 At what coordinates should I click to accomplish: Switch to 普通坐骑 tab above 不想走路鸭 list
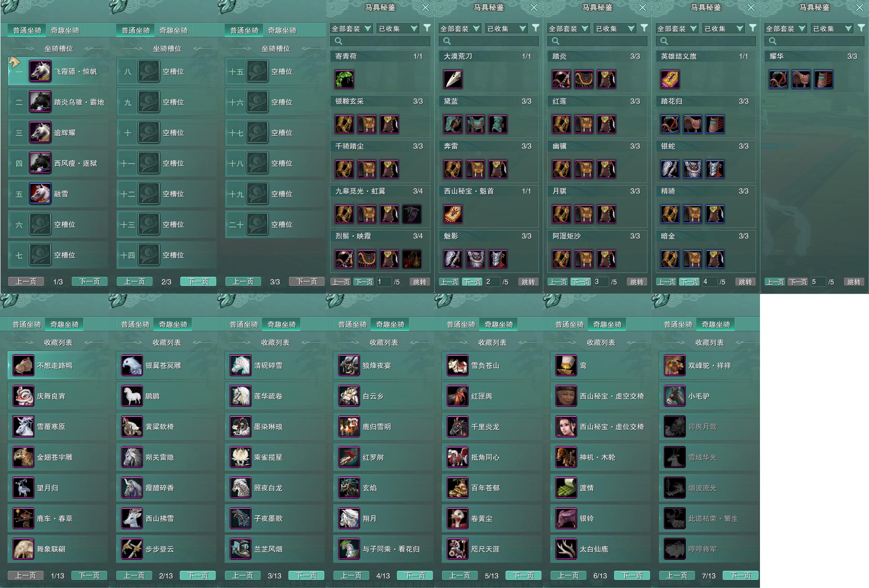[27, 324]
